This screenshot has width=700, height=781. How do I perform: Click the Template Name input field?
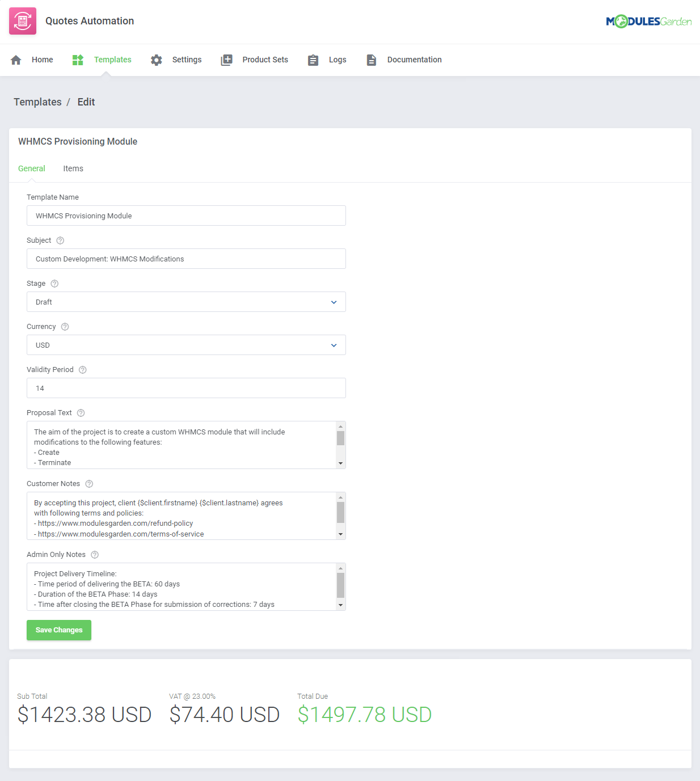click(186, 216)
